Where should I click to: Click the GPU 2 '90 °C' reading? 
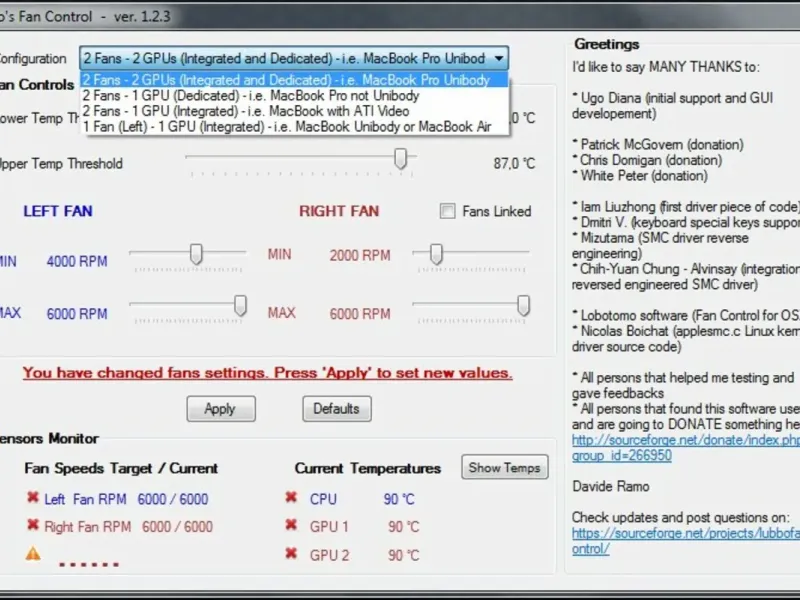click(x=404, y=555)
